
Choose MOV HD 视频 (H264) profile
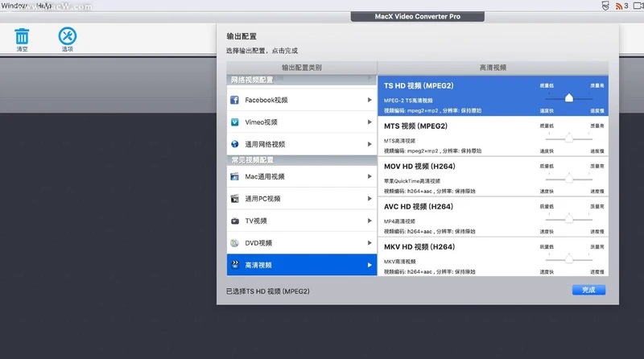(493, 176)
